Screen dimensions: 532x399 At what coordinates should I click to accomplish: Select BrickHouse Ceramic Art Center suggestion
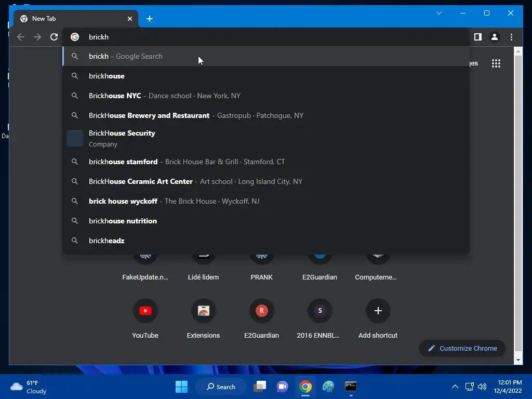(x=266, y=181)
